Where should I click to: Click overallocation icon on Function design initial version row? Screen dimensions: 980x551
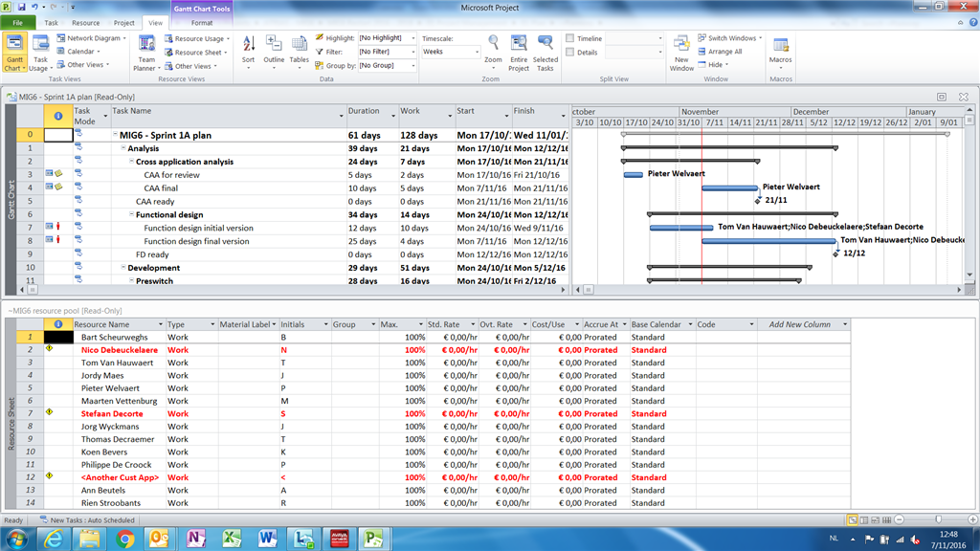(x=58, y=227)
